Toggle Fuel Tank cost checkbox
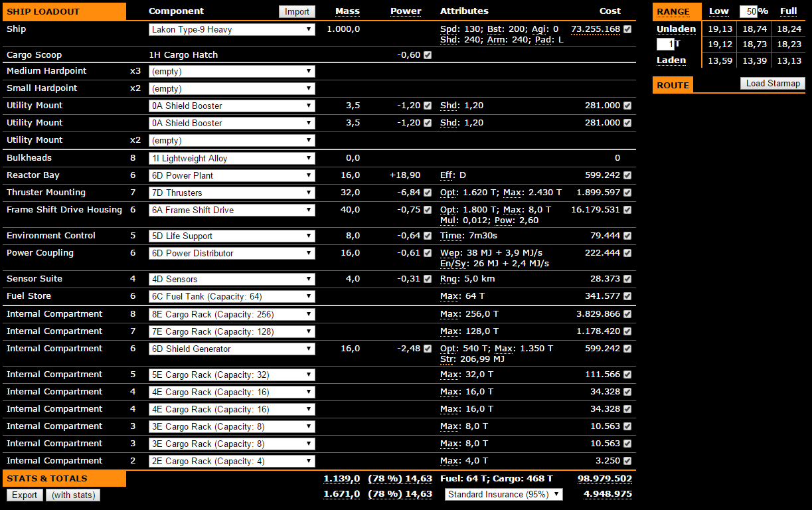Screen dimensions: 812x510 click(628, 296)
